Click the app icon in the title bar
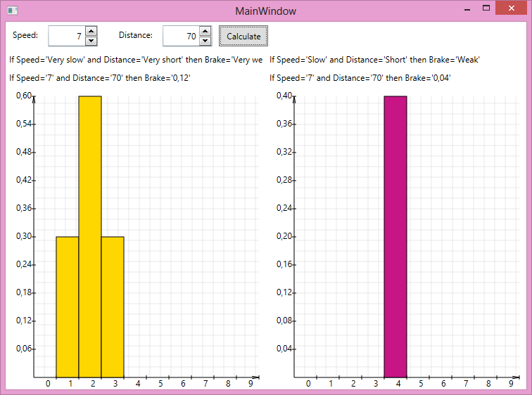This screenshot has height=395, width=532. [12, 11]
